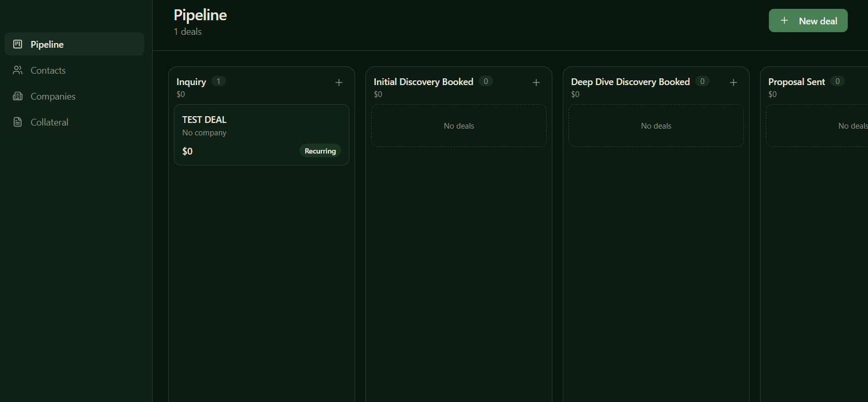Go to the Contacts page
This screenshot has height=402, width=868.
click(x=75, y=70)
